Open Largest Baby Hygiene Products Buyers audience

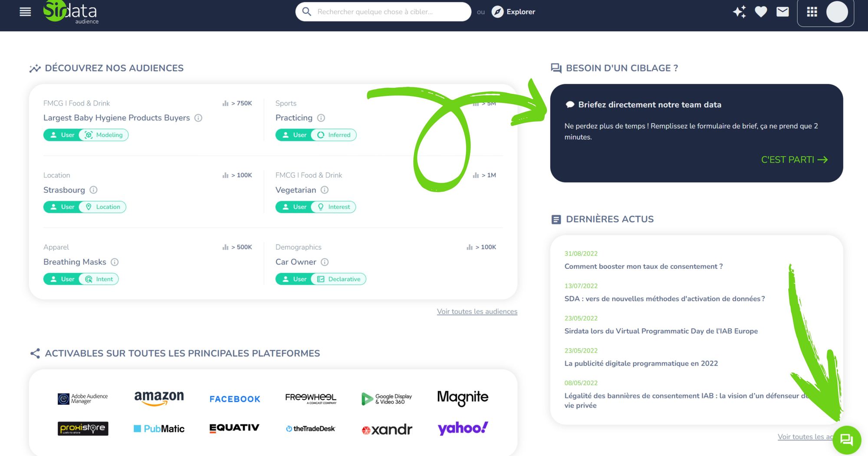116,118
